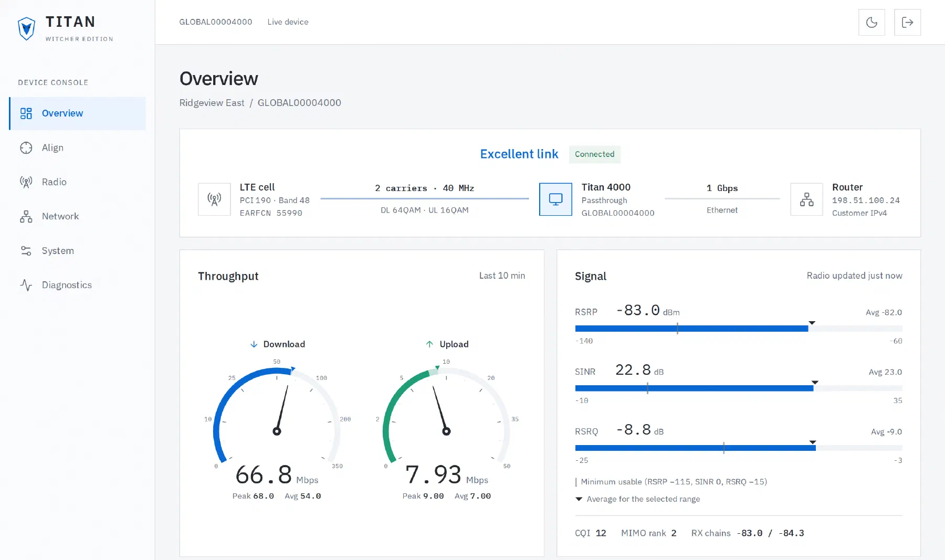Click the EARFCN 55990 value
This screenshot has width=945, height=560.
271,213
